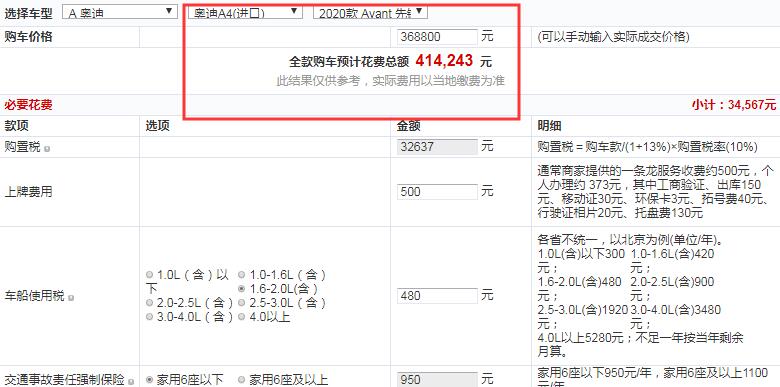Click the purchase tax formula text
The width and height of the screenshot is (780, 387).
[647, 147]
